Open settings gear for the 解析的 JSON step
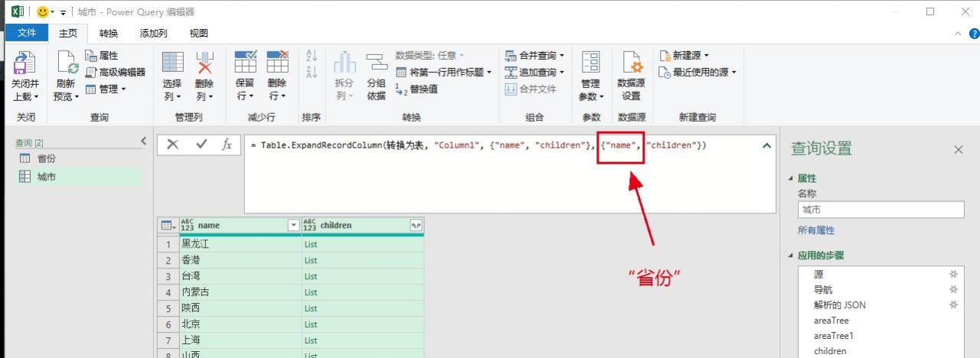Screen dimensions: 980x358 (953, 304)
